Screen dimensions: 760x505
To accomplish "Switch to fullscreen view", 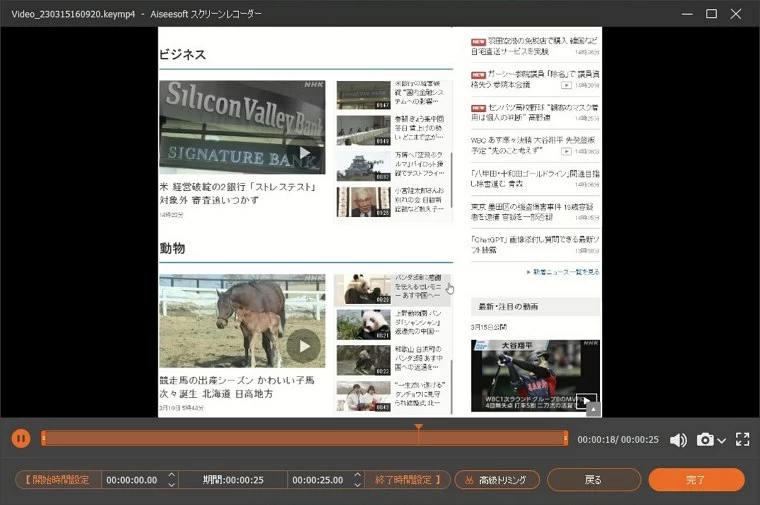I will tap(743, 440).
